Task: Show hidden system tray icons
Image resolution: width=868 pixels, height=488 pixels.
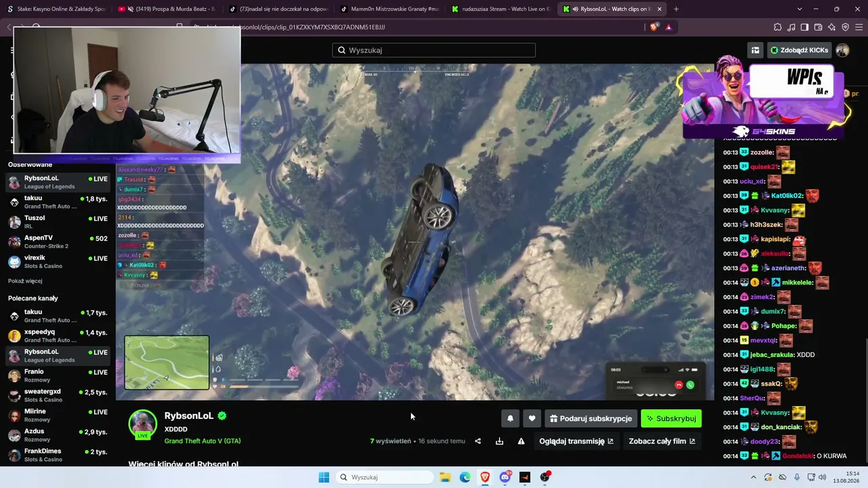Action: click(x=753, y=477)
